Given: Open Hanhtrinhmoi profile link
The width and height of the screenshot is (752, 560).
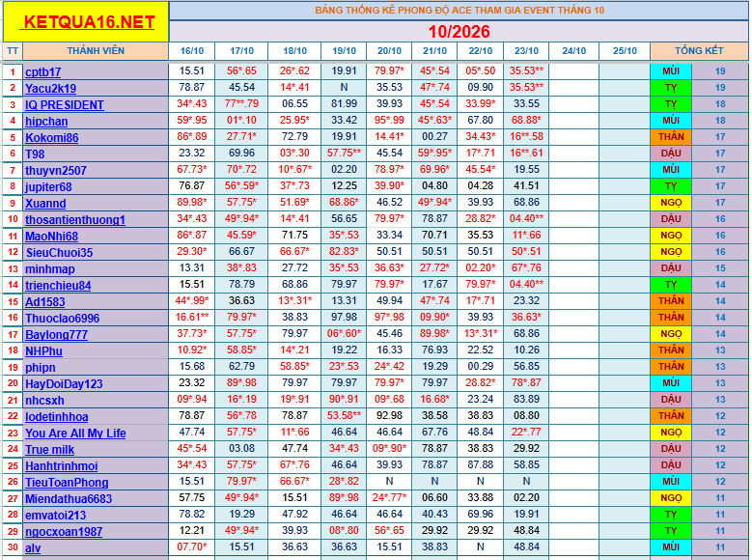Looking at the screenshot, I should pos(62,466).
